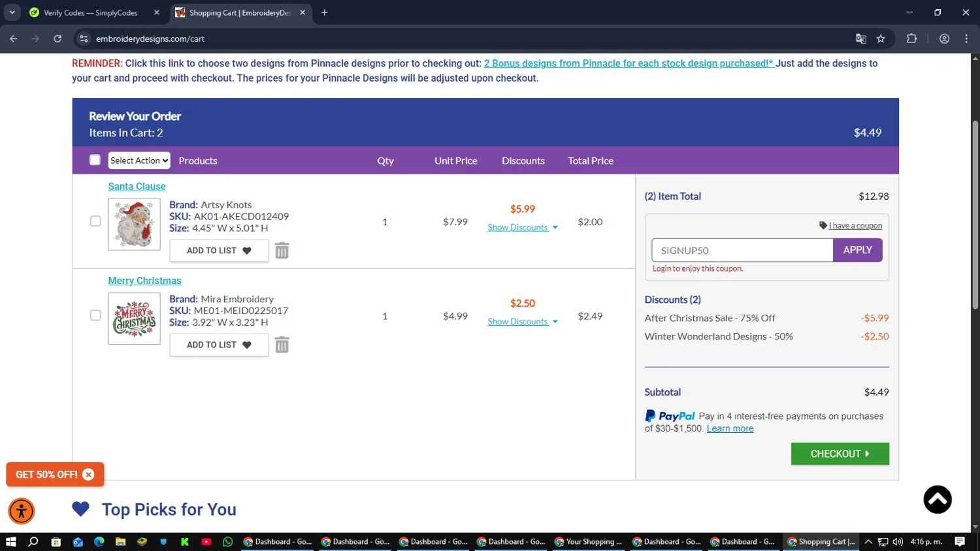
Task: Click I have a coupon link
Action: (x=855, y=225)
